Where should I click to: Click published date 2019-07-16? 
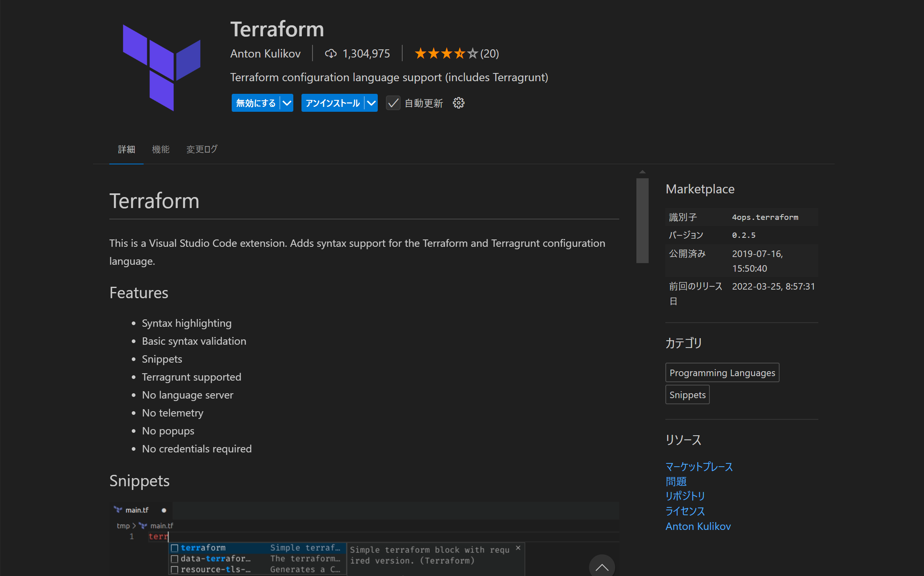[x=758, y=261]
